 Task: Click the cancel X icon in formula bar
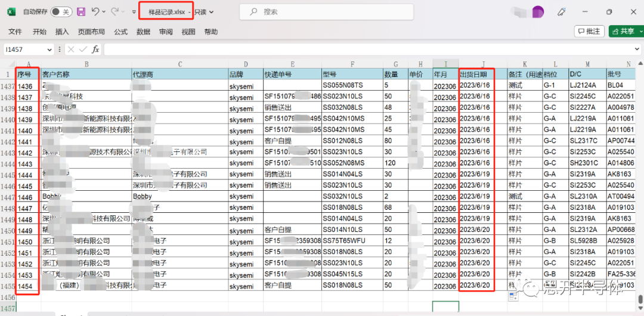tap(71, 49)
